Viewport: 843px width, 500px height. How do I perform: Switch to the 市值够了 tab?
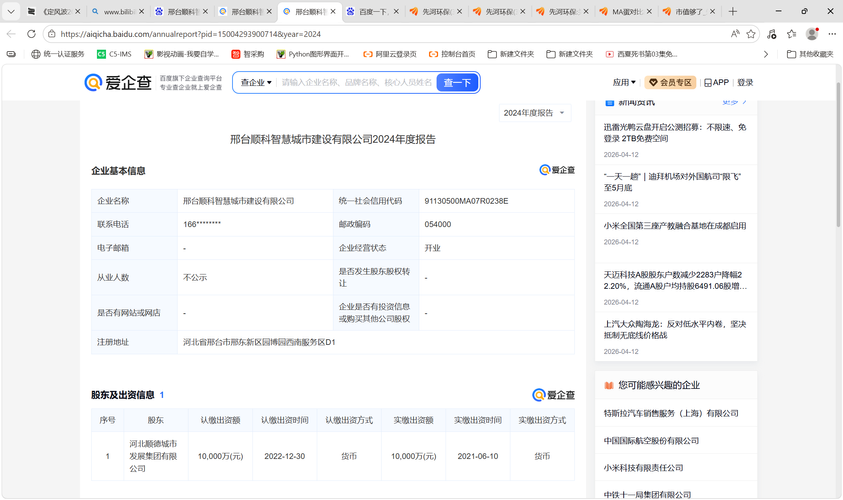(690, 11)
